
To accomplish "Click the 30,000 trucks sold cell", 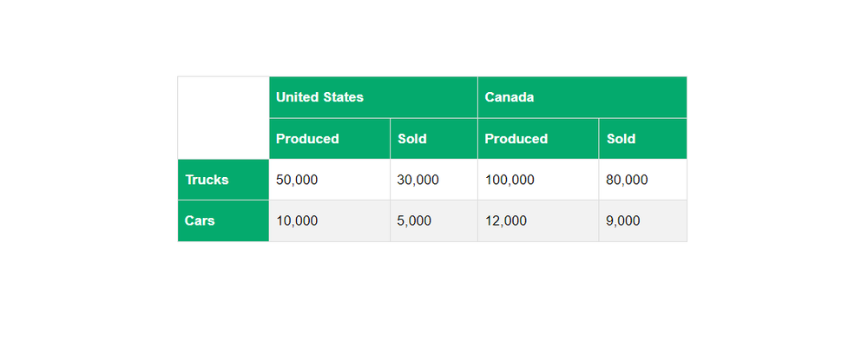I will [418, 180].
